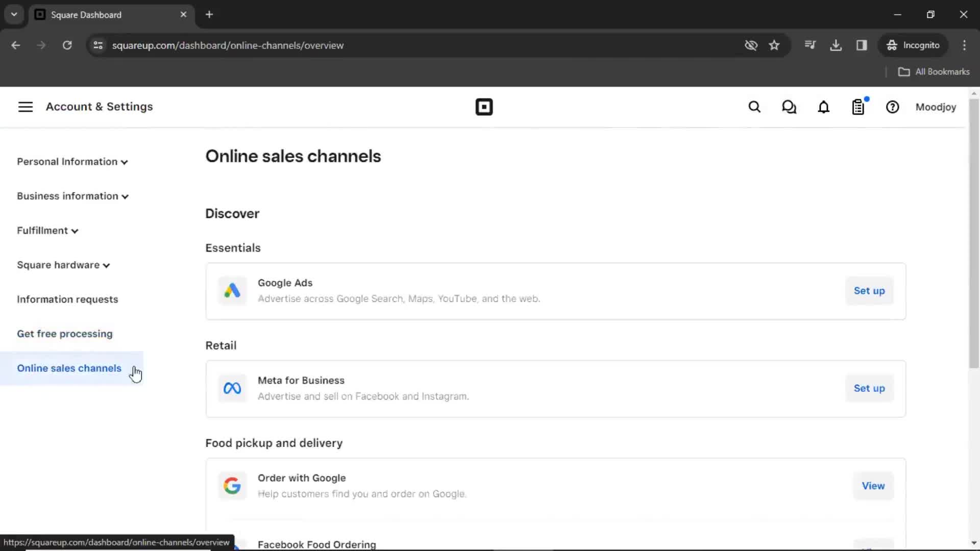Open browser downloads icon
The height and width of the screenshot is (551, 980).
[x=836, y=45]
